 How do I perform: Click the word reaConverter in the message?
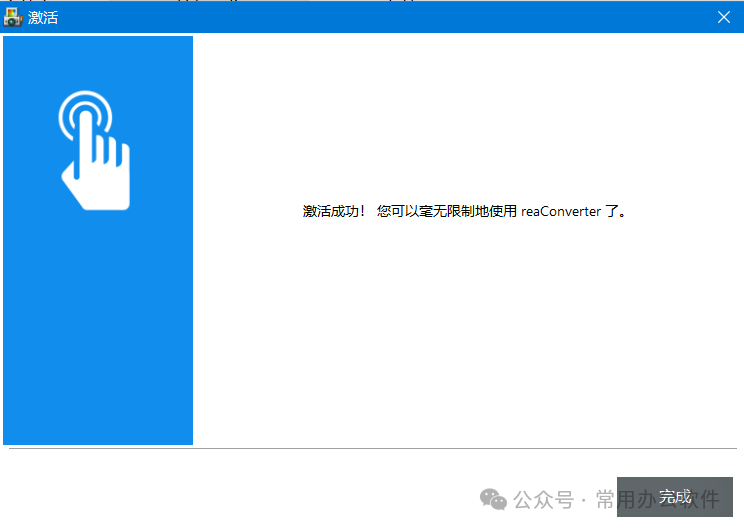tap(560, 212)
